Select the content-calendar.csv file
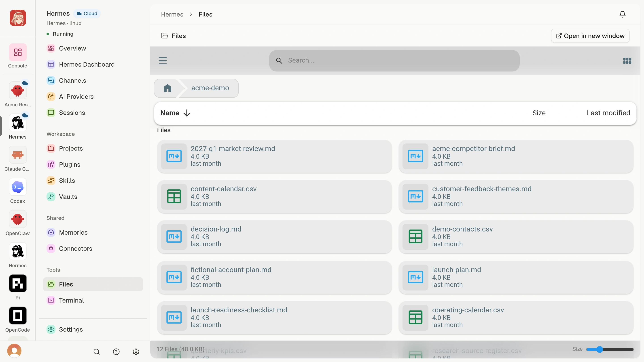This screenshot has height=362, width=644. [x=274, y=197]
